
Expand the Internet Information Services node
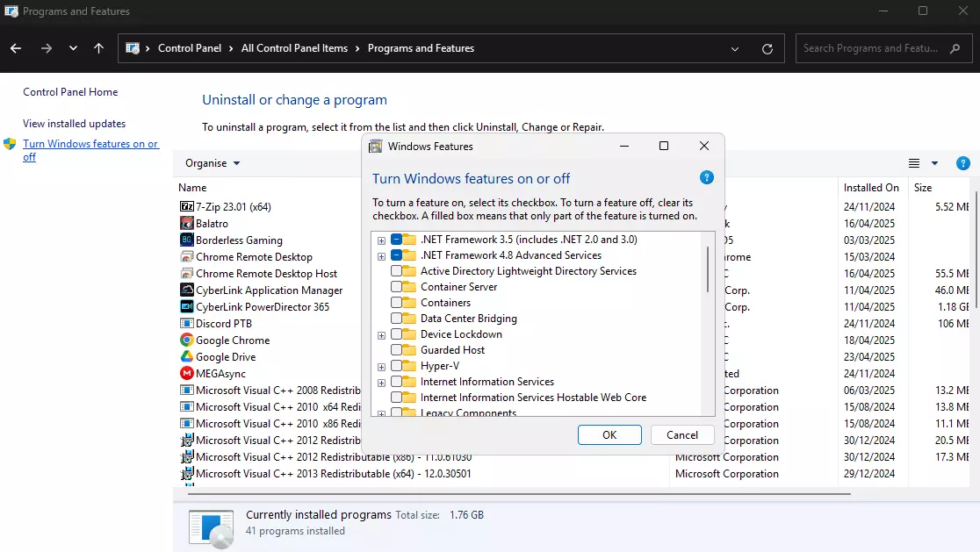pyautogui.click(x=381, y=382)
